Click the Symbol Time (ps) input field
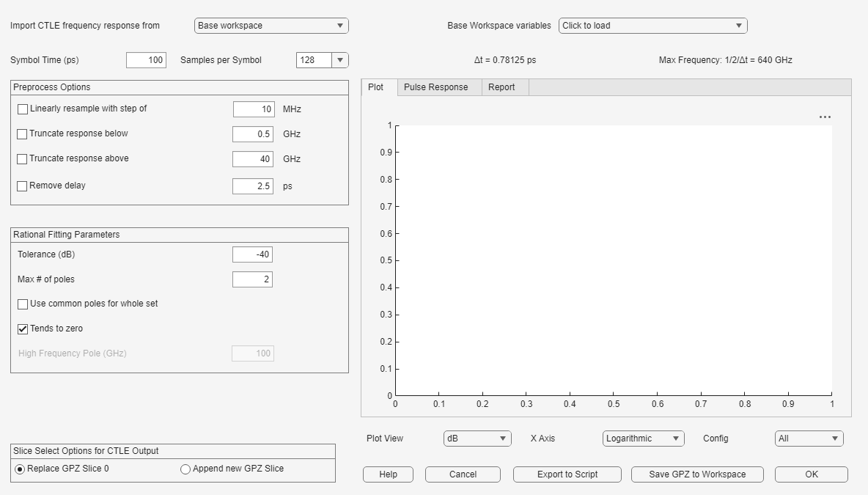The height and width of the screenshot is (495, 868). [146, 60]
